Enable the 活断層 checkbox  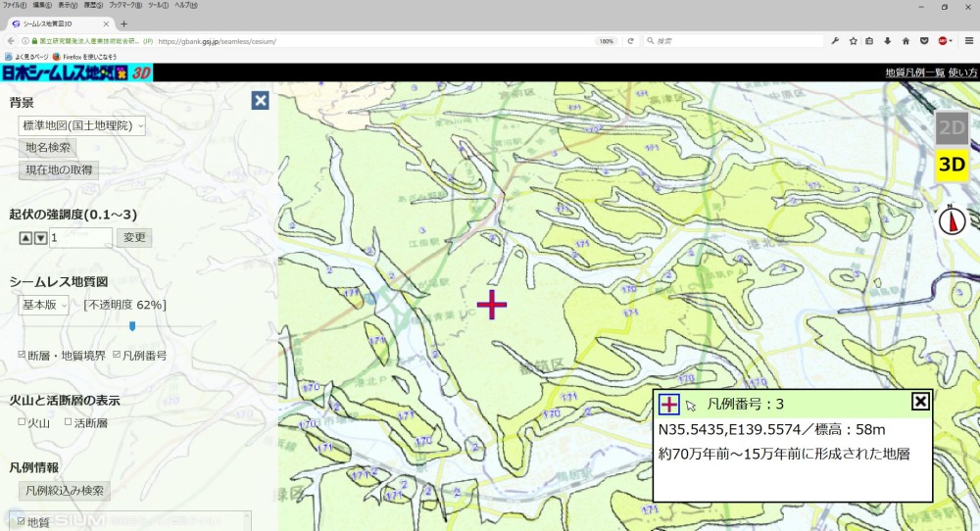pyautogui.click(x=69, y=422)
